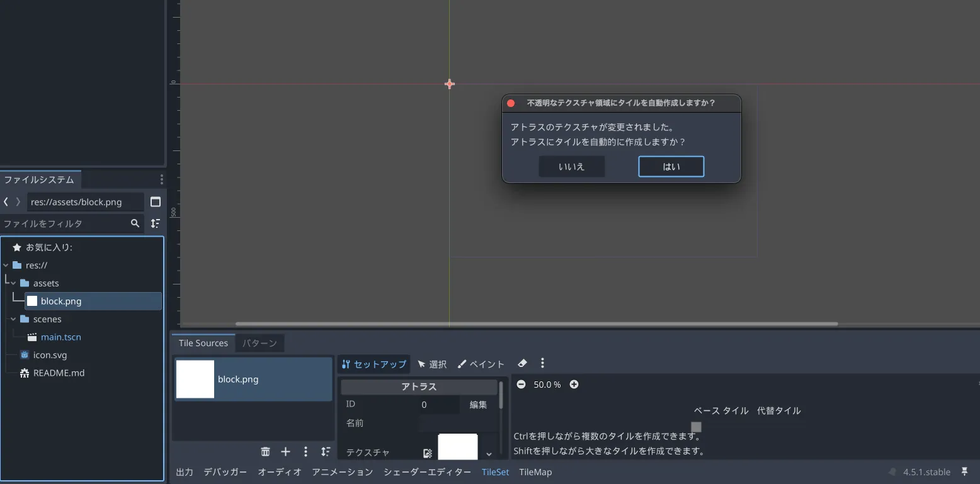Toggle FileSystem split view mode
980x484 pixels.
(x=156, y=202)
